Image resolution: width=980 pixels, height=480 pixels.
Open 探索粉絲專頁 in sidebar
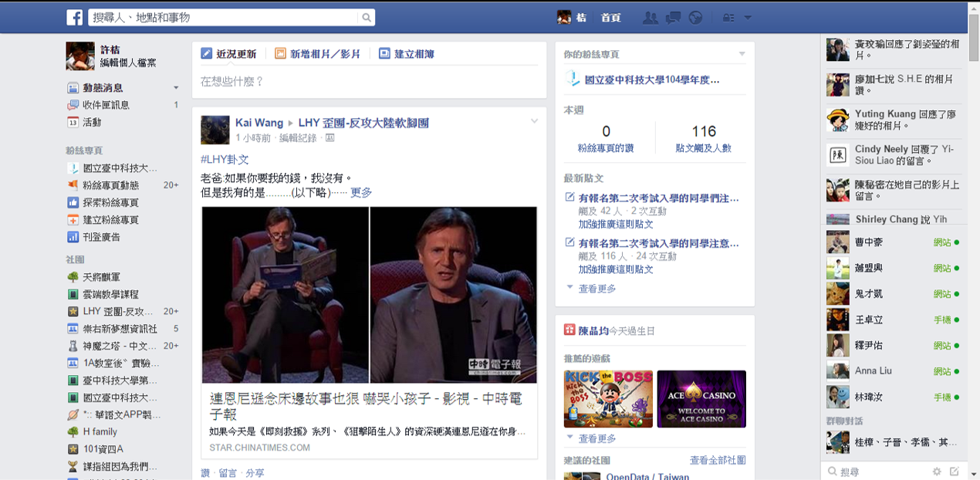pos(110,202)
